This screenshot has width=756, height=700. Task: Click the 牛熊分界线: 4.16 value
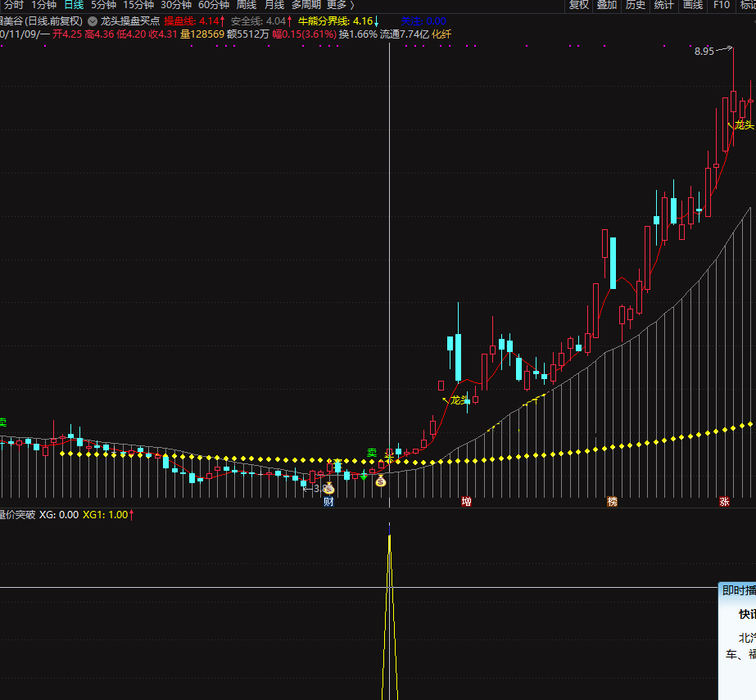click(338, 21)
